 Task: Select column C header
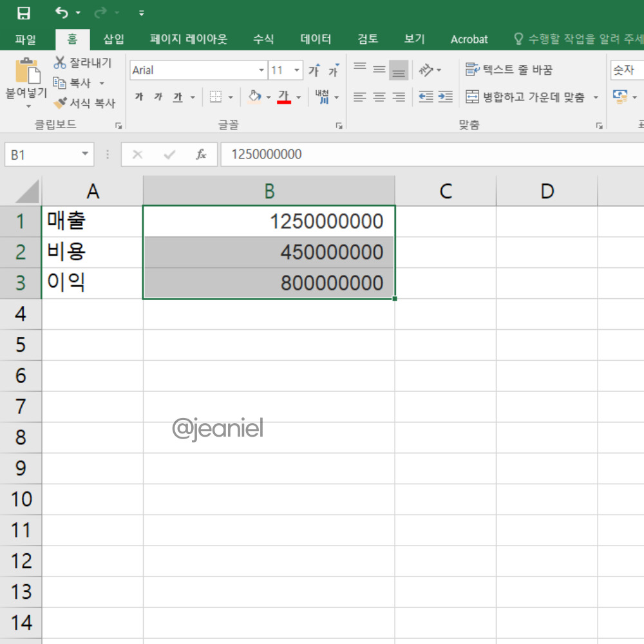point(446,191)
